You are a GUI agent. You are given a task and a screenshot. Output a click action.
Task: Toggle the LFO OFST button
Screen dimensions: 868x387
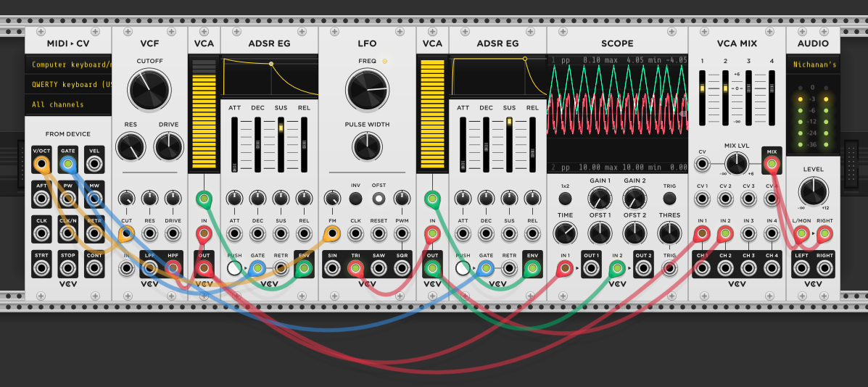(379, 199)
